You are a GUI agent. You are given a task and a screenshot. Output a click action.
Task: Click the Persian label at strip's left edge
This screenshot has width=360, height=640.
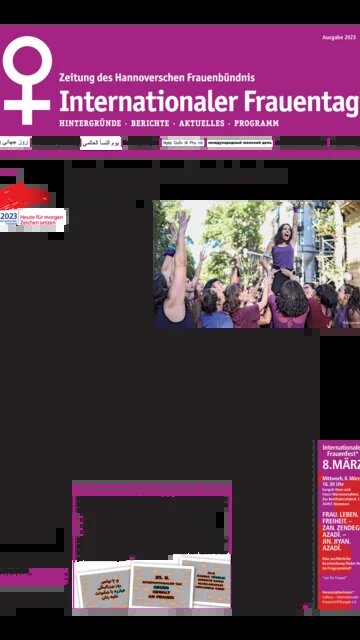click(x=15, y=142)
